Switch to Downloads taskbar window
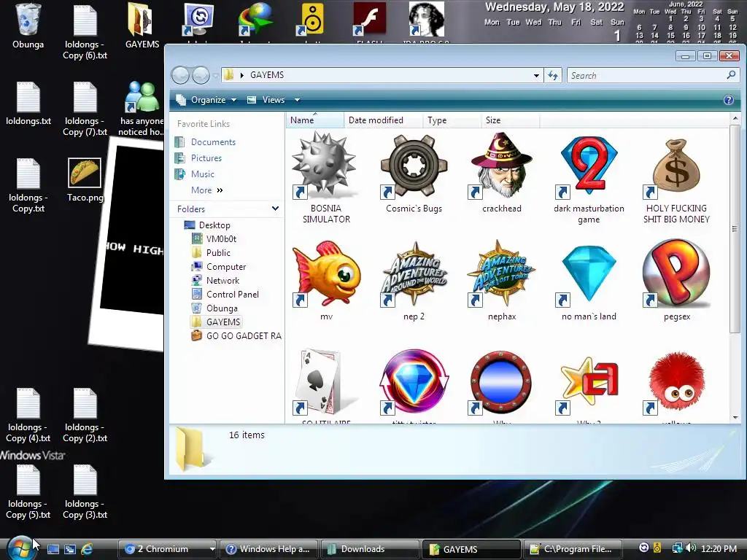The height and width of the screenshot is (560, 747). [370, 549]
